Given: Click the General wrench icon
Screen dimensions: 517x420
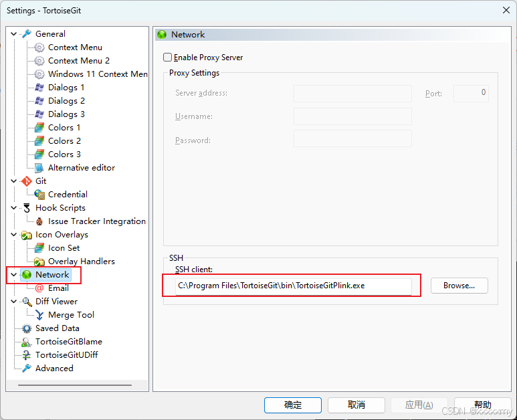Looking at the screenshot, I should 26,34.
